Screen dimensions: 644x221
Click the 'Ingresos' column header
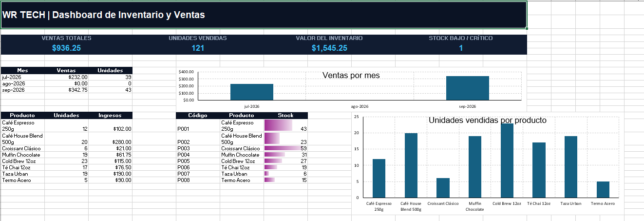tap(110, 115)
